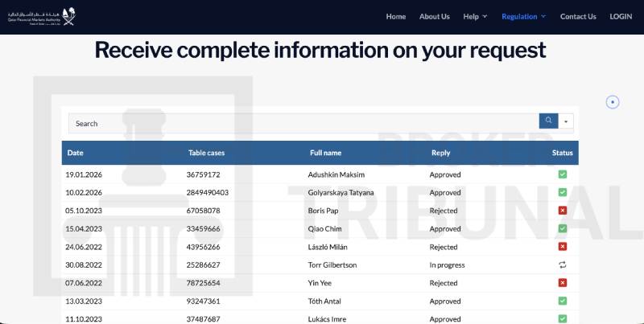
Task: Select date cell 11.10.2023
Action: pyautogui.click(x=84, y=319)
